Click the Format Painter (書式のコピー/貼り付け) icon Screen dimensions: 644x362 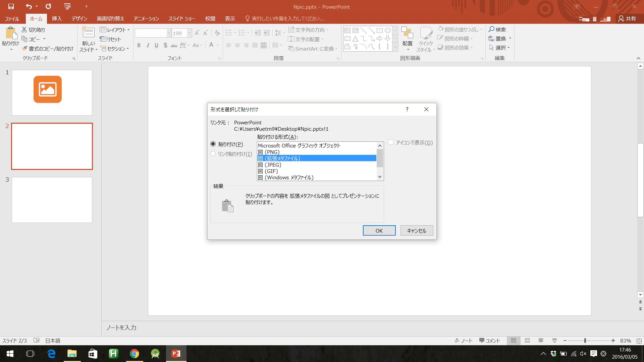tap(24, 49)
